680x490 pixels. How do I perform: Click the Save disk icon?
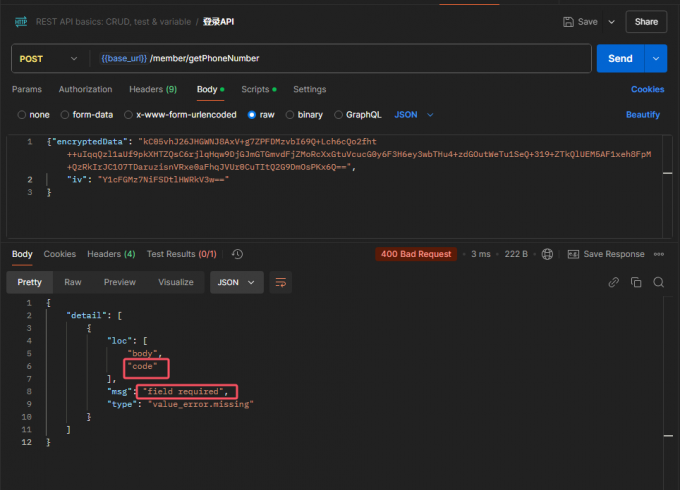[x=568, y=22]
